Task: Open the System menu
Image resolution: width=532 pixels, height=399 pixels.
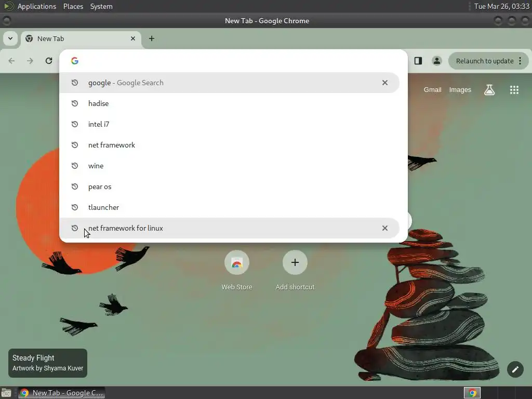Action: pyautogui.click(x=101, y=6)
